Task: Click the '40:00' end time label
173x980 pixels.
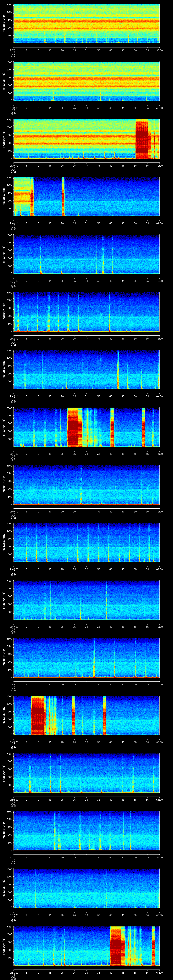Action: (x=160, y=166)
